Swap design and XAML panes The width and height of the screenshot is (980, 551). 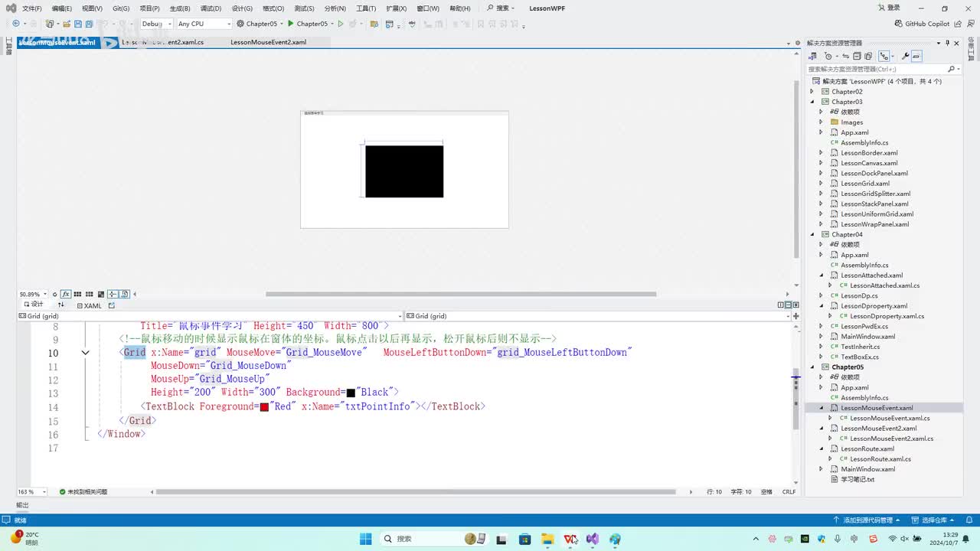click(61, 305)
